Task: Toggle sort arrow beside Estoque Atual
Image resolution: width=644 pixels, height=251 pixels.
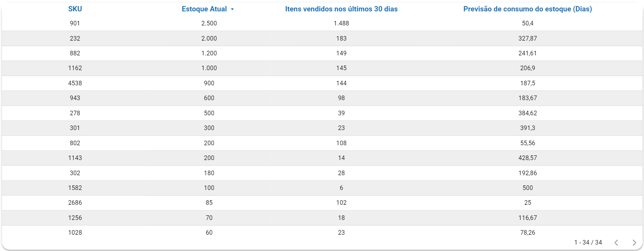Action: [232, 9]
